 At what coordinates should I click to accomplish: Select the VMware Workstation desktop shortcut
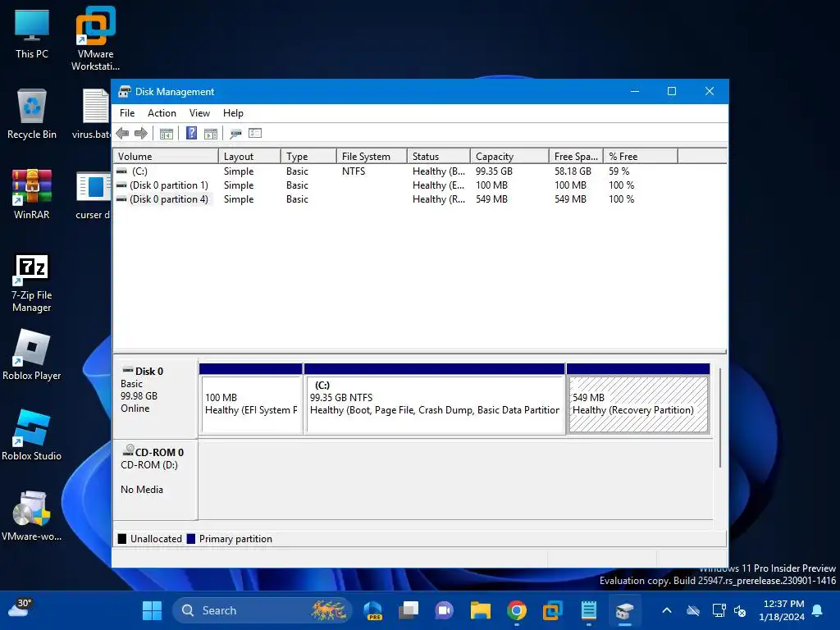[95, 39]
